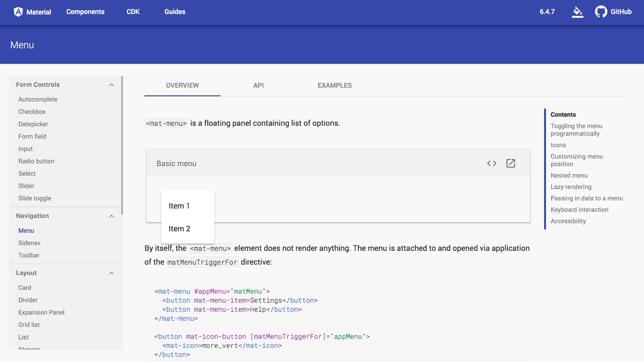Navigate to Accessibility section in Contents
Screen dimensions: 644x362
tap(568, 221)
